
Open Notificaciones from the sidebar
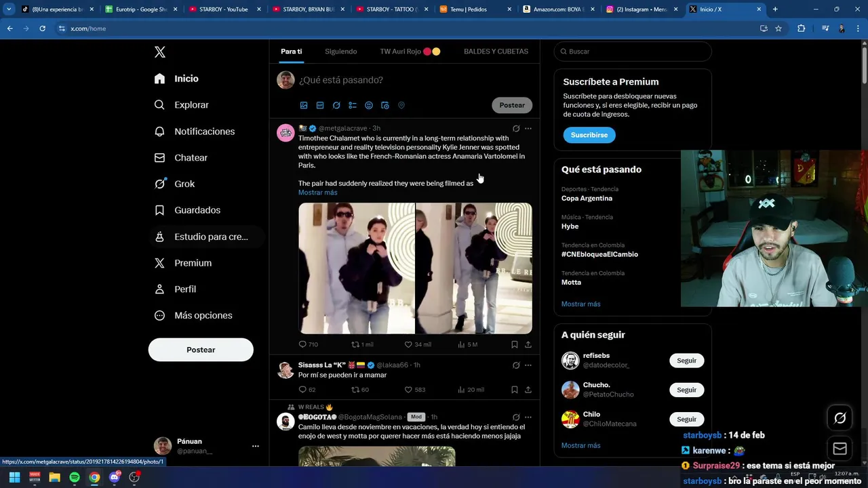point(195,131)
